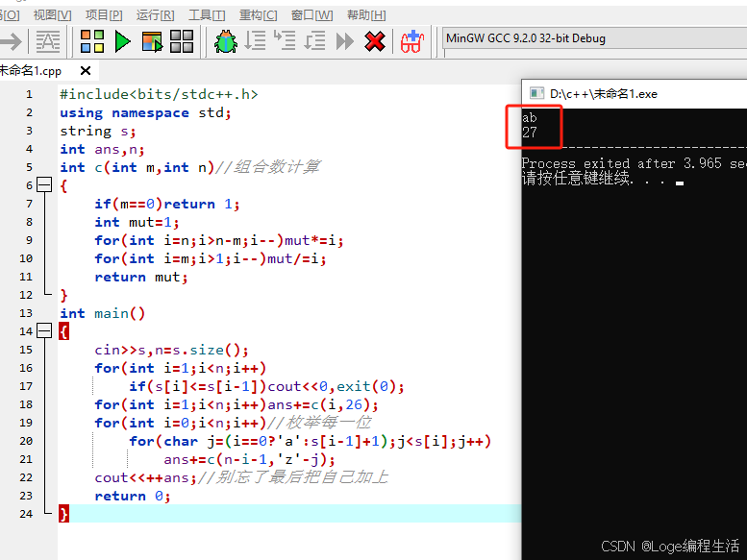Click the "ans+=c(n-i-1,'z'-j);" line
747x560 pixels.
click(x=249, y=459)
